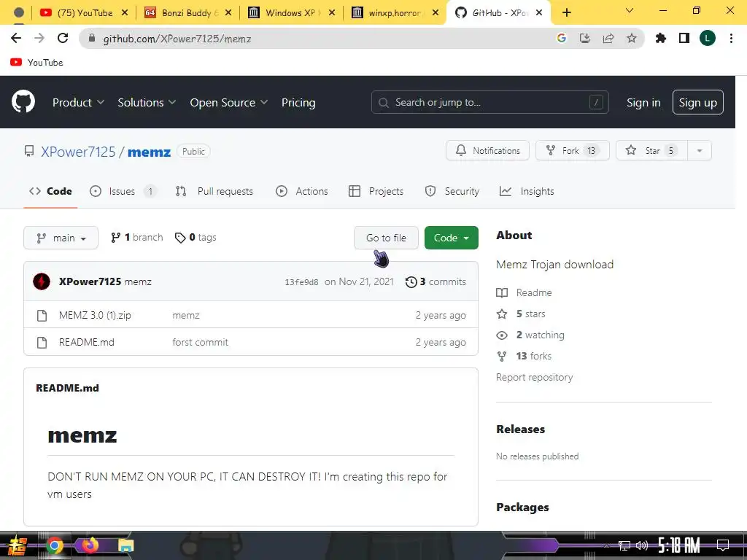Open the MEMZ 3.0 (1).zip file
The width and height of the screenshot is (747, 560).
tap(95, 315)
